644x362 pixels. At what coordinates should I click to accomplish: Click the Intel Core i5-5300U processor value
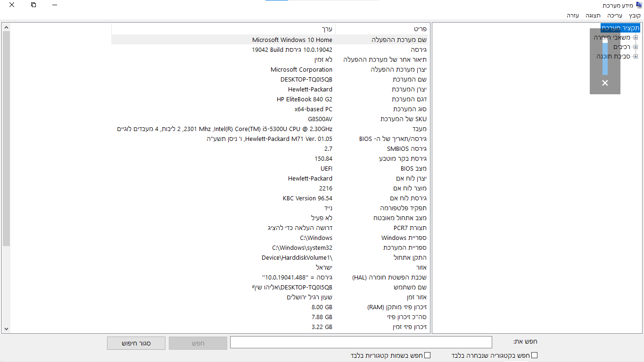[x=224, y=129]
